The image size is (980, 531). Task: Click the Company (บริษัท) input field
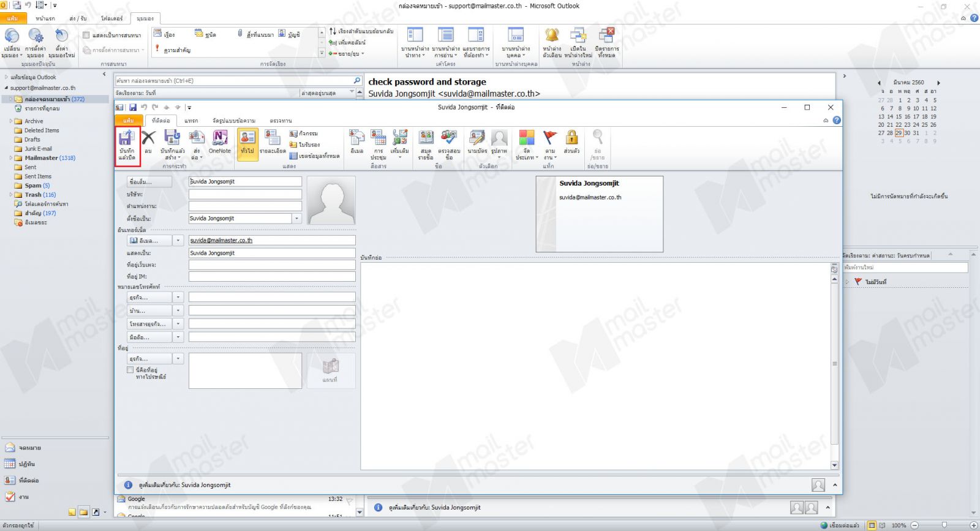245,194
